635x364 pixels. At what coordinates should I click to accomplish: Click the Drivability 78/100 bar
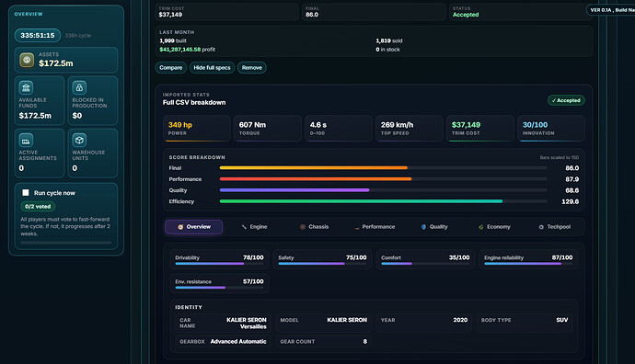tap(219, 264)
